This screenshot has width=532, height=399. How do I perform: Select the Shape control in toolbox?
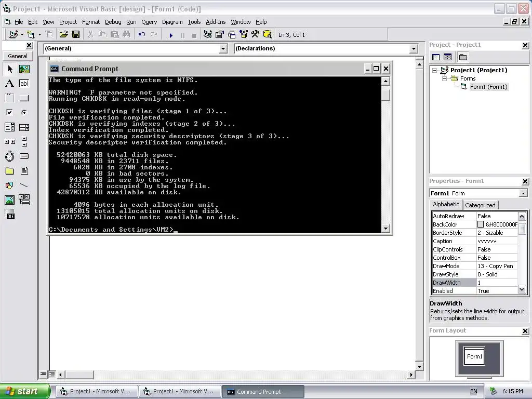click(10, 185)
